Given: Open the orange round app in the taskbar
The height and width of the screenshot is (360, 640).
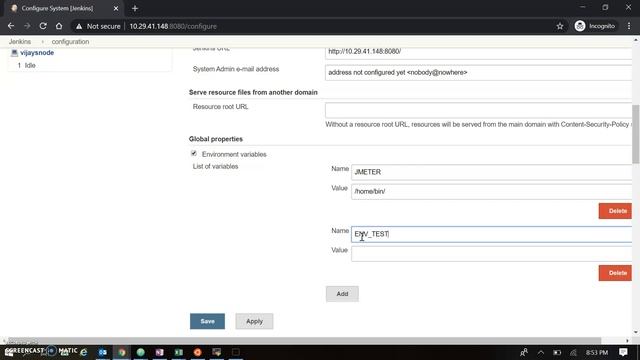Looking at the screenshot, I should pos(198,352).
